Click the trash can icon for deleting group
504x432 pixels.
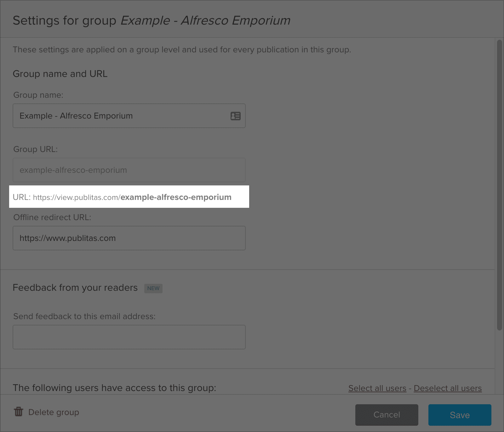(x=19, y=412)
